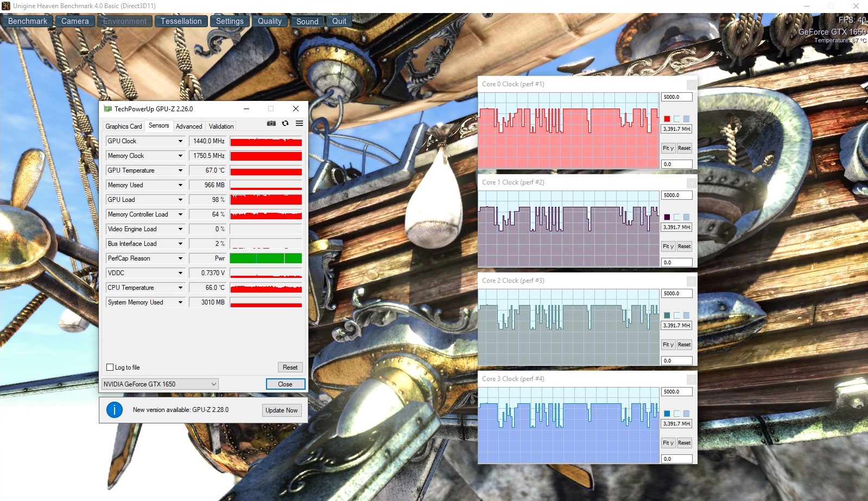Click the Core 0 grid color swatch

pos(686,119)
